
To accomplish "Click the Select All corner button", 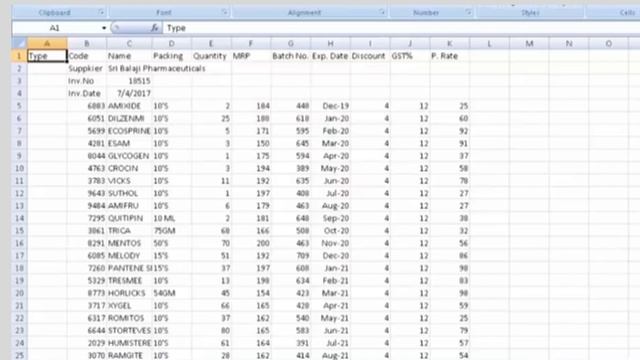I will (x=19, y=43).
